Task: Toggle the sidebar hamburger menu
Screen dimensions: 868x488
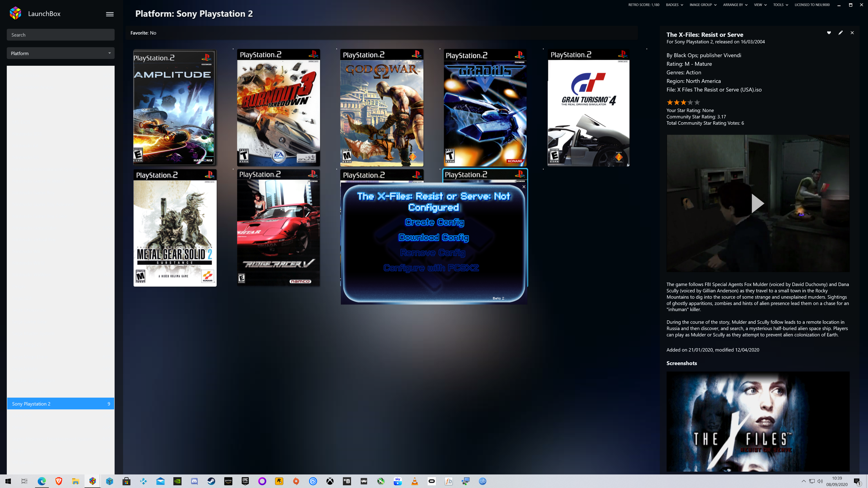Action: [x=110, y=14]
